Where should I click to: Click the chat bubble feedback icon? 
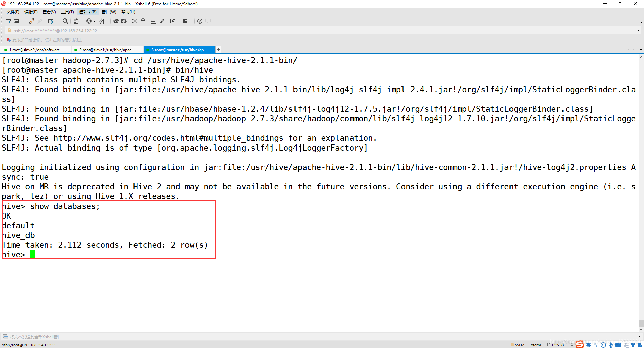pyautogui.click(x=208, y=21)
